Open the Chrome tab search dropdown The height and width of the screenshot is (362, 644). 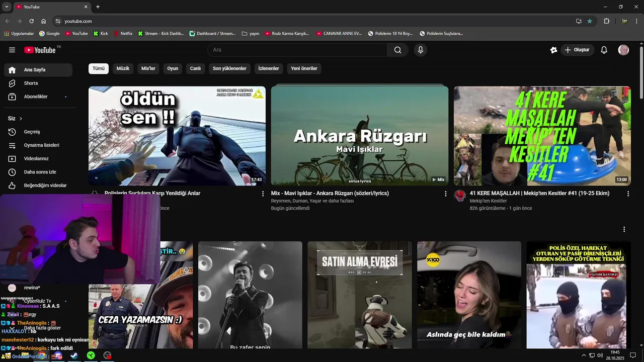7,7
